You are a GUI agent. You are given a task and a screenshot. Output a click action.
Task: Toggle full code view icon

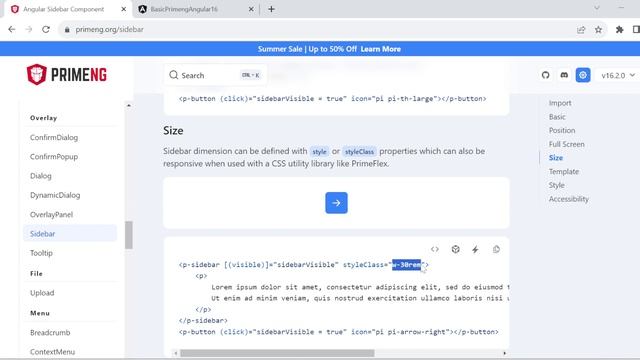[x=435, y=249]
